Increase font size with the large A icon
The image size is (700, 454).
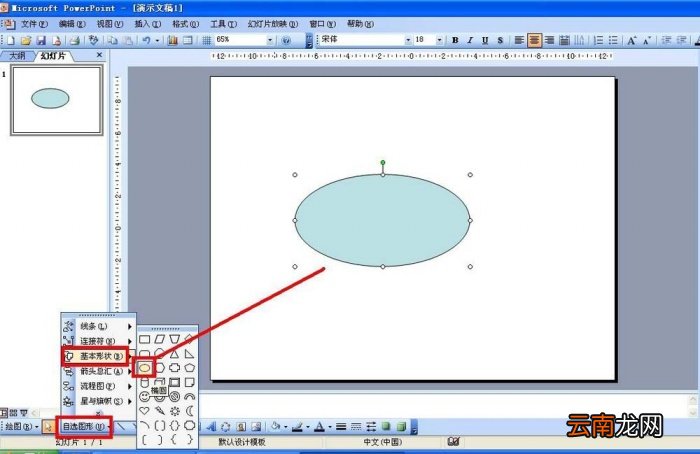click(631, 41)
